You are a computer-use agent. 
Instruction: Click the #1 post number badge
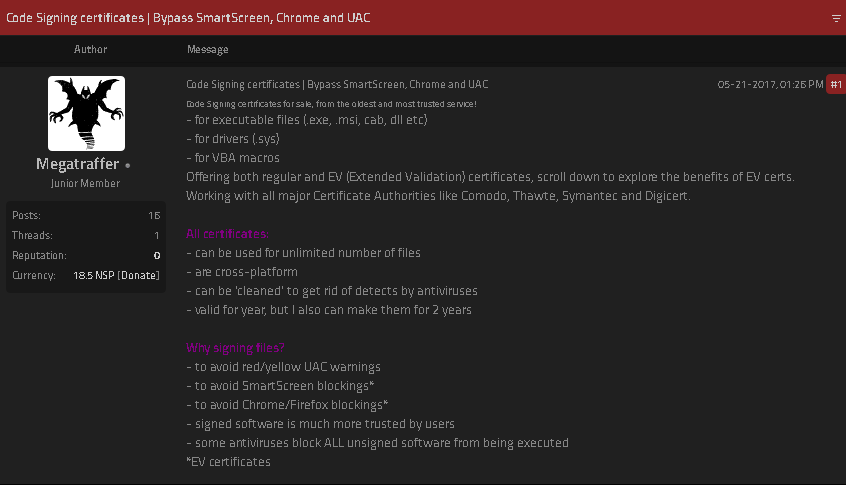(x=836, y=85)
